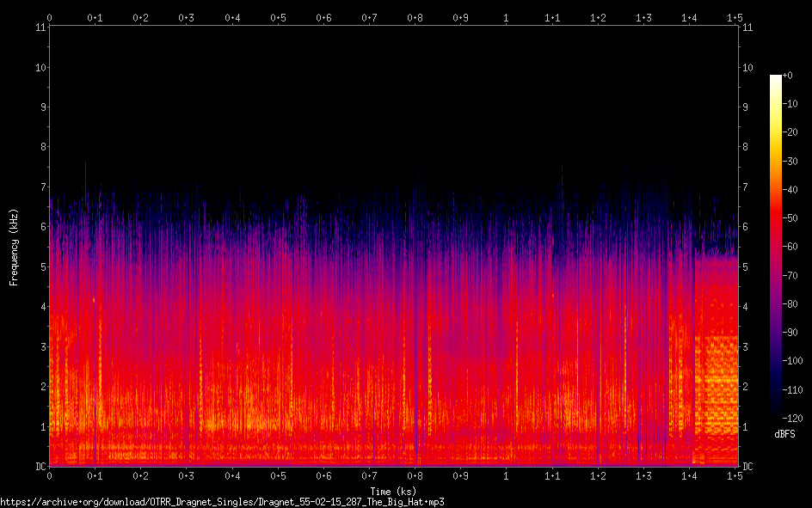Select the 1 tick on bottom time axis
Screen dimensions: 812x508
click(506, 475)
